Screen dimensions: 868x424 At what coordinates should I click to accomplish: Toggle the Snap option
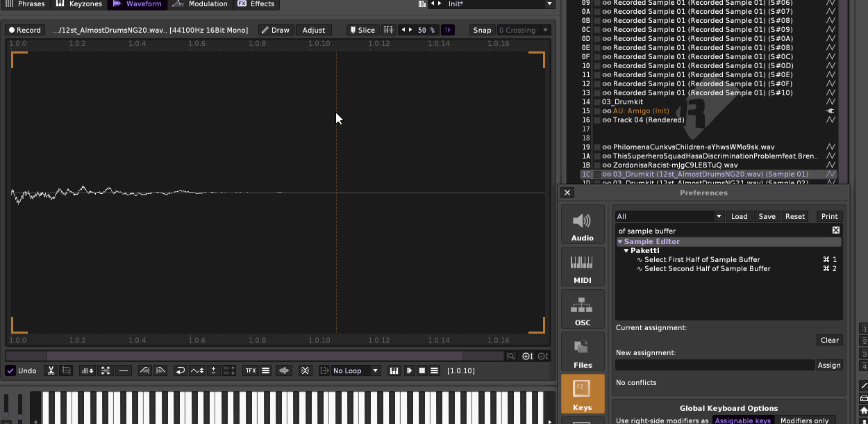click(482, 30)
